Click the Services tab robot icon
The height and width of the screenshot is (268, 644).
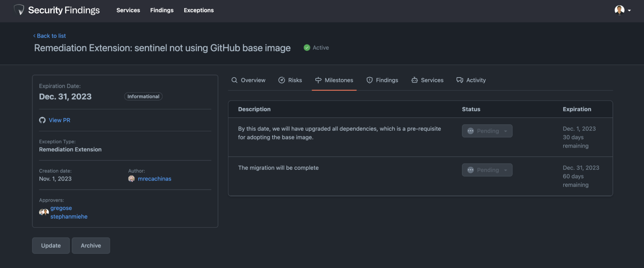pos(415,80)
